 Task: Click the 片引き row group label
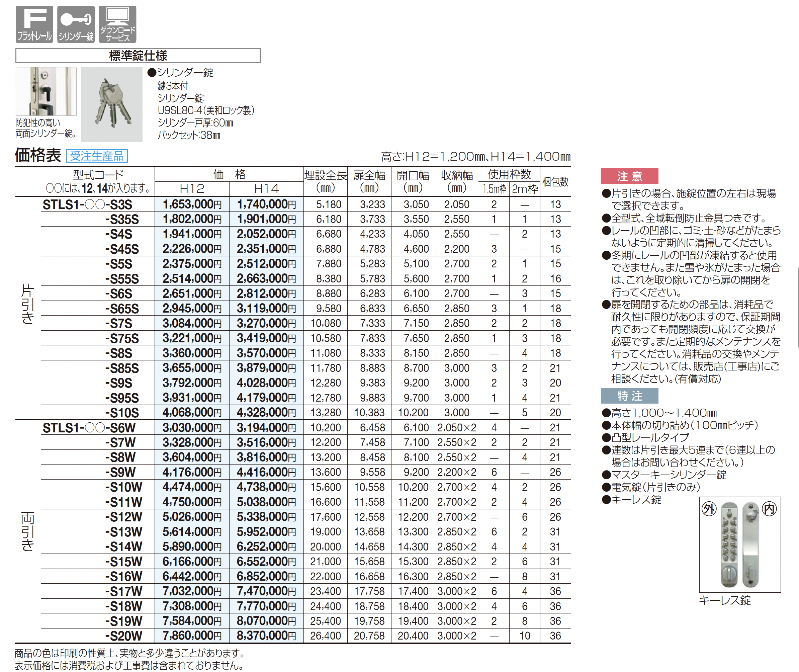tap(27, 304)
